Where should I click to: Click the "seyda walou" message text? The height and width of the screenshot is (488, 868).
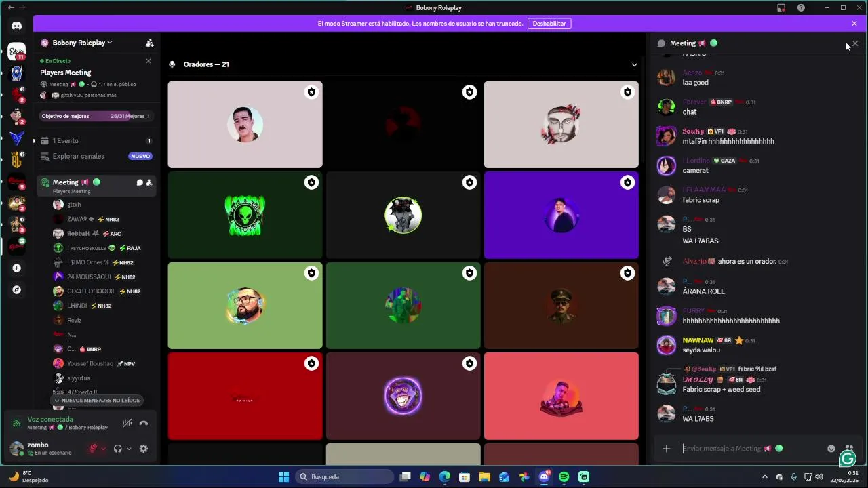coord(701,350)
